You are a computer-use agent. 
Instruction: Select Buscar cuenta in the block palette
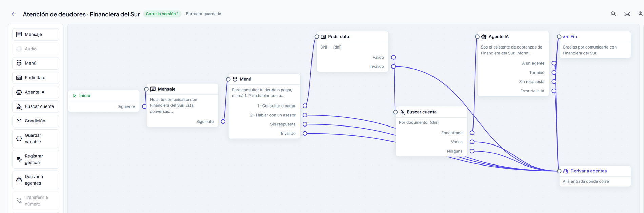36,106
